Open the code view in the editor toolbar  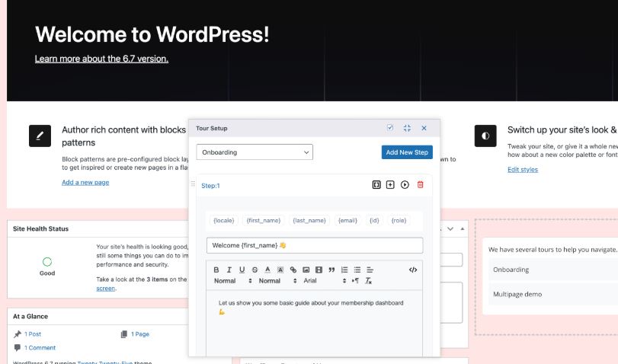413,270
